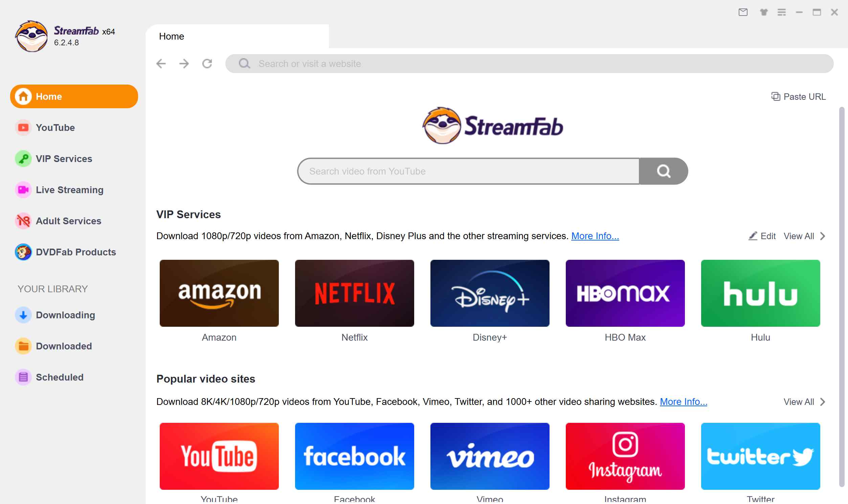Open DVDFab Products in the sidebar
Viewport: 848px width, 504px height.
(x=75, y=252)
